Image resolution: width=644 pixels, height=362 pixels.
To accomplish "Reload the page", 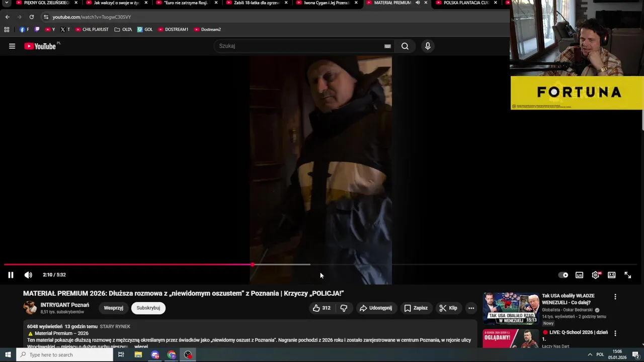I will click(31, 17).
